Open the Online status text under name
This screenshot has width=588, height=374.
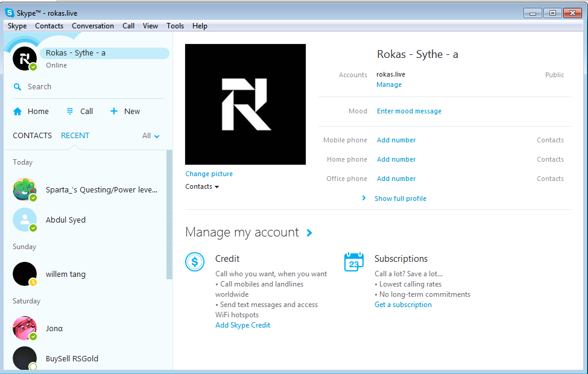56,65
